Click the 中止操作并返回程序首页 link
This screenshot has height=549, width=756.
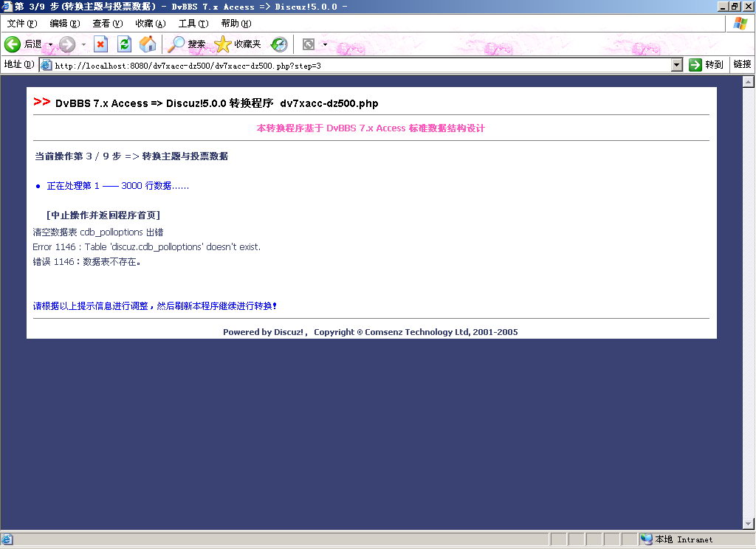point(103,215)
